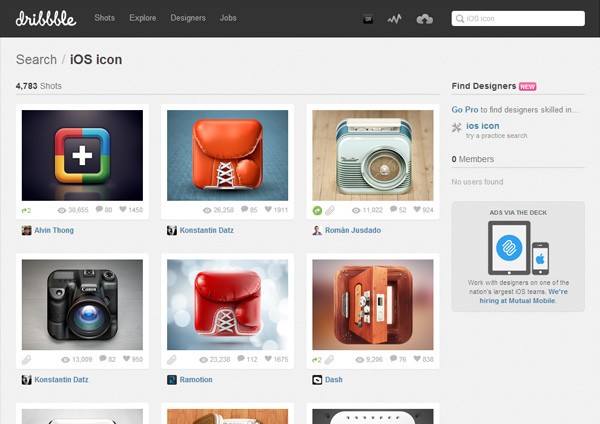Open the Google Plus icon shot

click(82, 155)
